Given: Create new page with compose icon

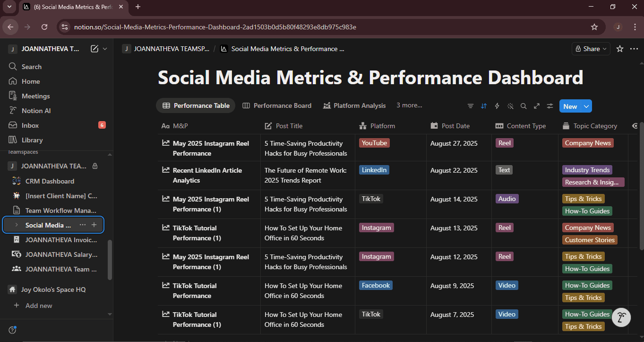Looking at the screenshot, I should click(94, 49).
